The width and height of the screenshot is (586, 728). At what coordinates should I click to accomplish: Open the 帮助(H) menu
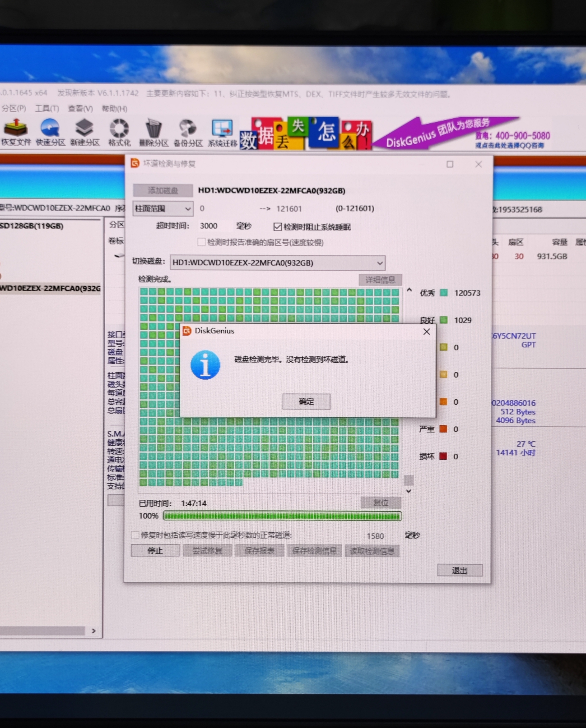pyautogui.click(x=114, y=109)
